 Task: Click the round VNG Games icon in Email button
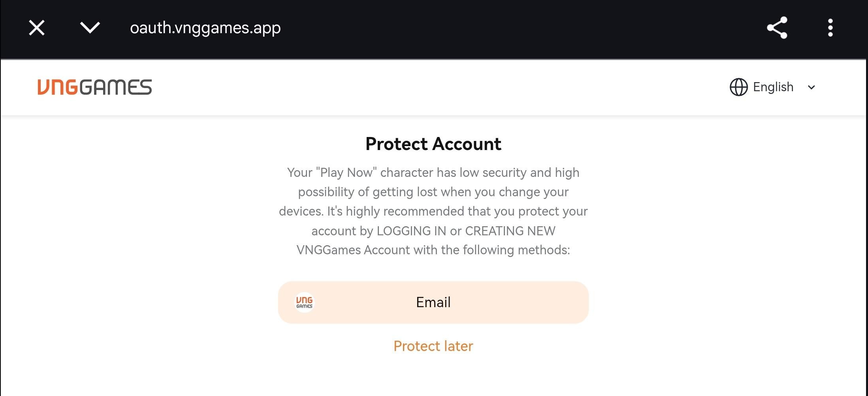click(x=304, y=302)
